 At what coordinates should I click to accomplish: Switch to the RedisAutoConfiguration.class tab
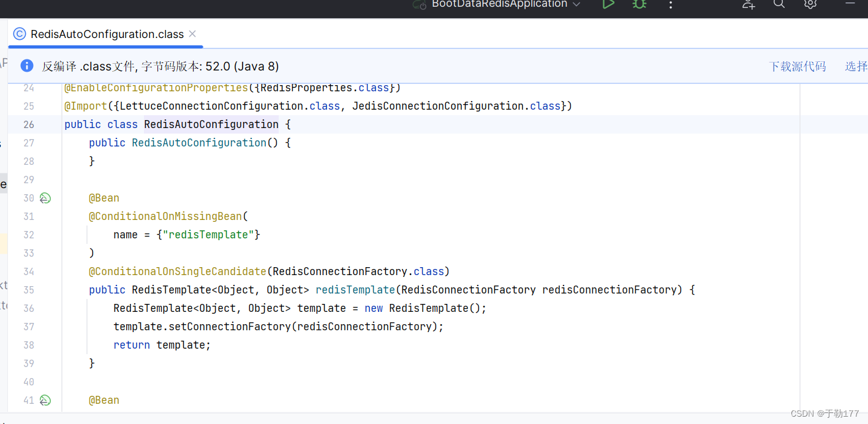(107, 34)
